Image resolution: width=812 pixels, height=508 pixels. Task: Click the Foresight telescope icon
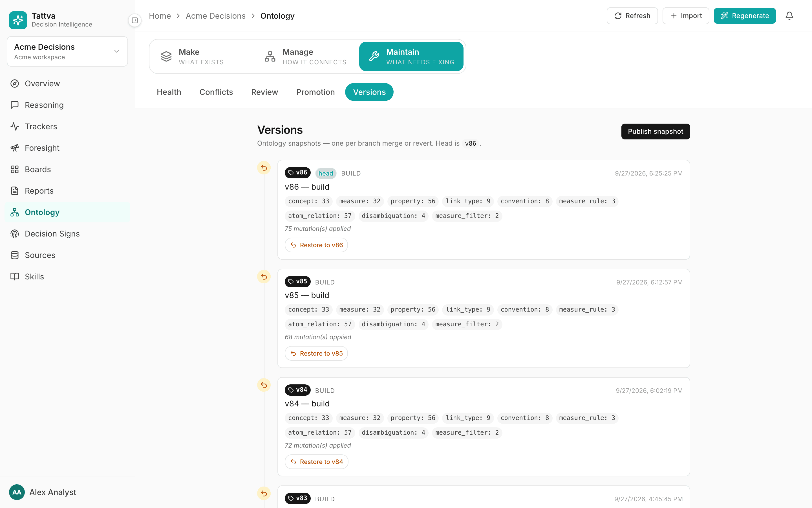pyautogui.click(x=14, y=148)
